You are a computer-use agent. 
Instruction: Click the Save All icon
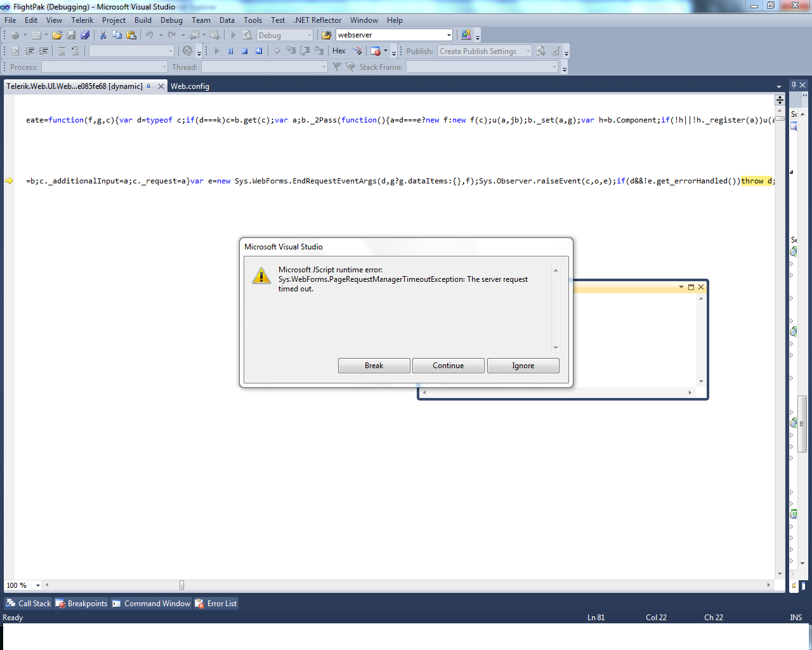tap(85, 36)
